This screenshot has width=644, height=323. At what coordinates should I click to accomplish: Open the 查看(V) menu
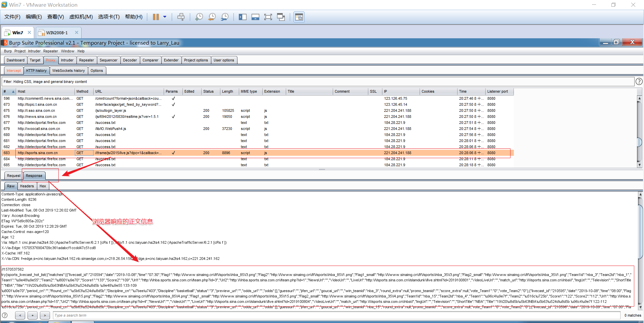pyautogui.click(x=56, y=17)
